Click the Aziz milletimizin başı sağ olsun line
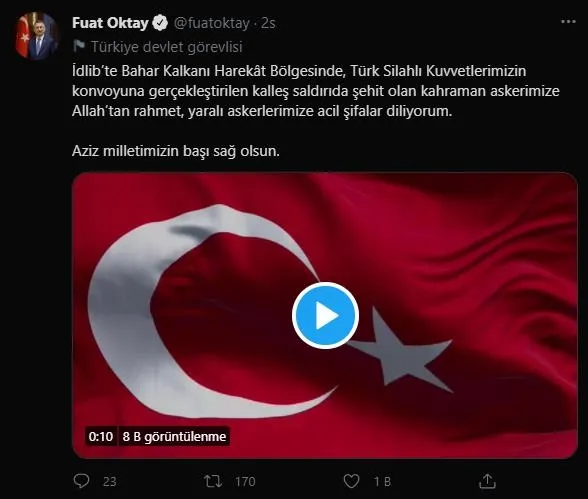The image size is (588, 499). pyautogui.click(x=176, y=151)
